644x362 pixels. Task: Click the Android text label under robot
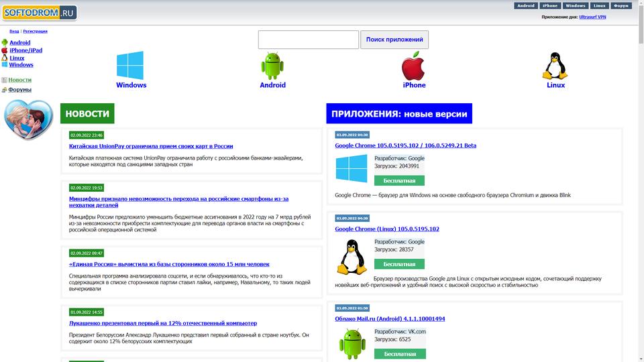click(x=272, y=85)
